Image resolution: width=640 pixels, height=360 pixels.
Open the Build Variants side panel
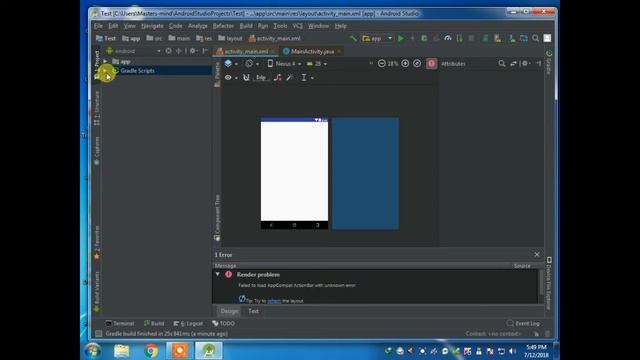click(x=97, y=292)
